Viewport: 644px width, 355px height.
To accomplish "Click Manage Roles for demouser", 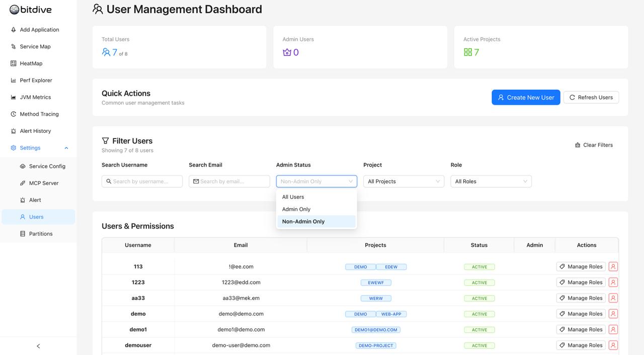I will pyautogui.click(x=581, y=345).
